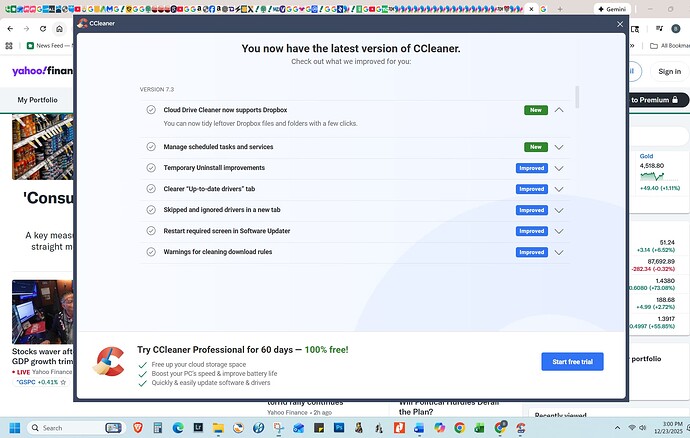Expand Skipped and ignored drivers entry
This screenshot has width=690, height=438.
(559, 210)
